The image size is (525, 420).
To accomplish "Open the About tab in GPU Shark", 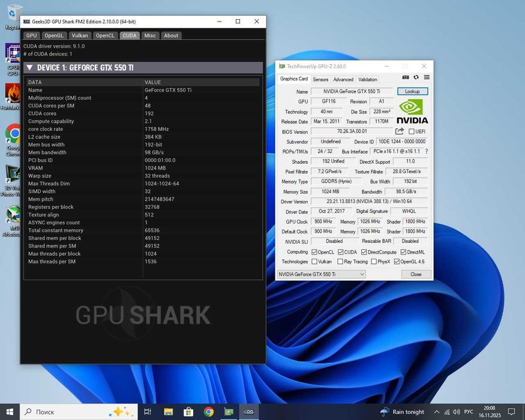I will coord(171,35).
